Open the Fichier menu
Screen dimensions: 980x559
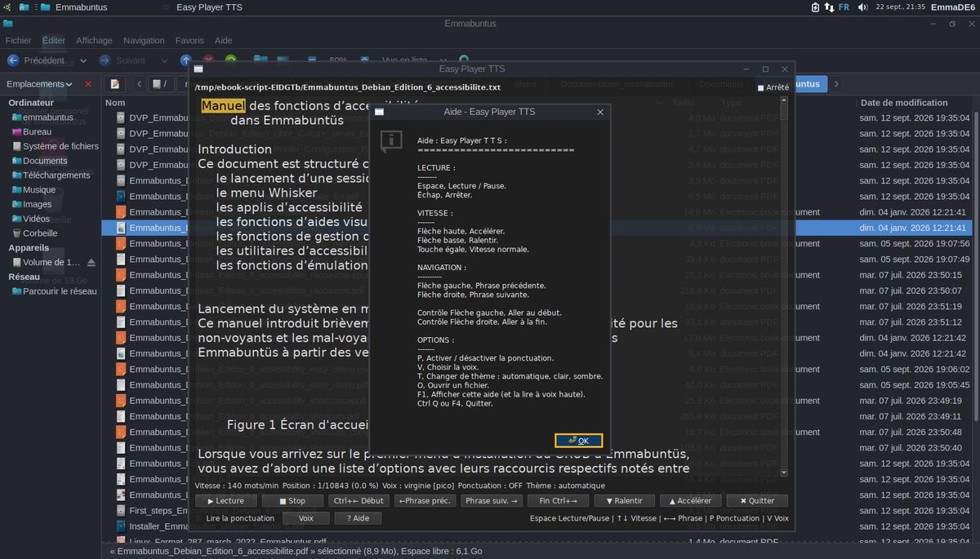point(19,40)
